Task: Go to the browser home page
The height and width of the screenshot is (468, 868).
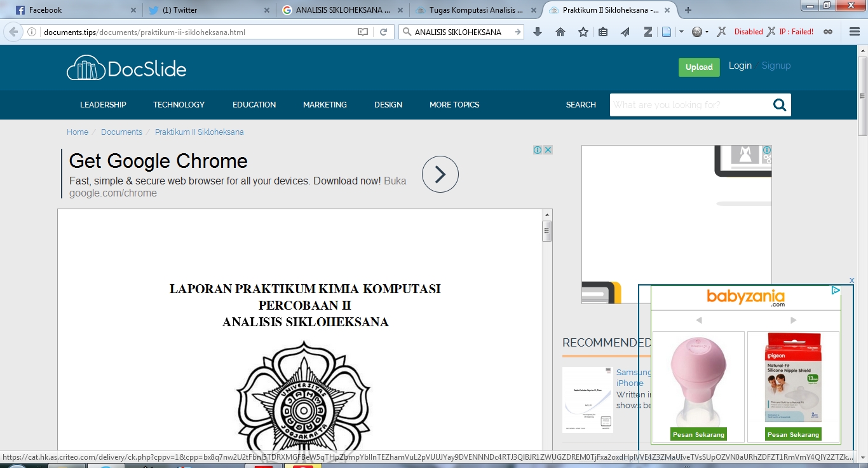Action: [560, 32]
